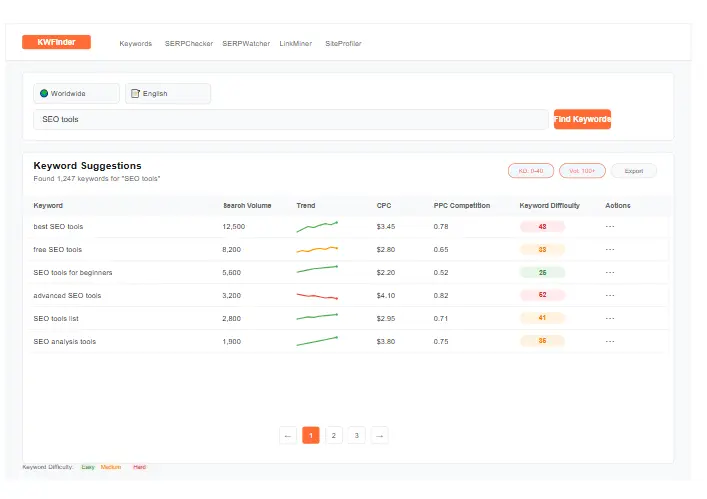Viewport: 707px width, 499px height.
Task: Select the SEO tools for beginners keyword
Action: [73, 272]
